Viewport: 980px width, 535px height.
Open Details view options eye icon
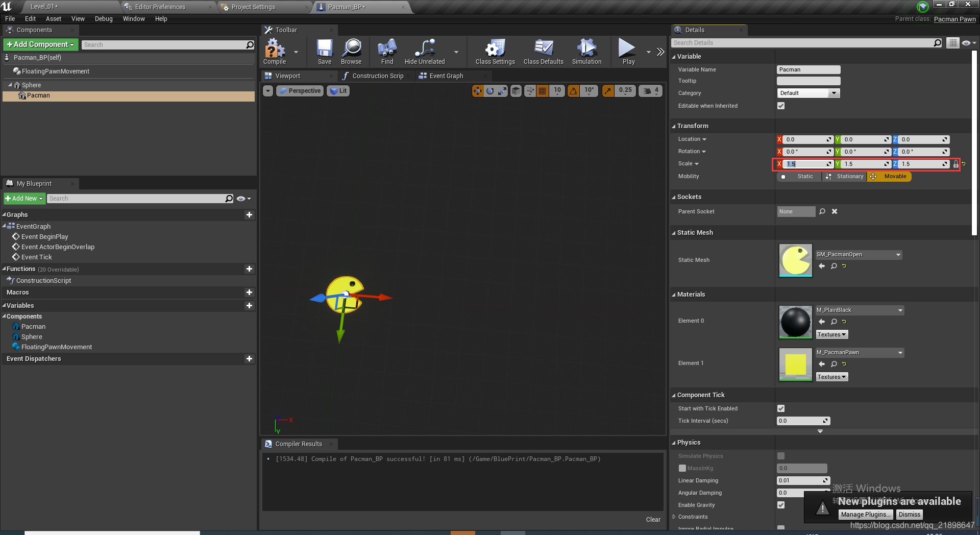(x=968, y=43)
